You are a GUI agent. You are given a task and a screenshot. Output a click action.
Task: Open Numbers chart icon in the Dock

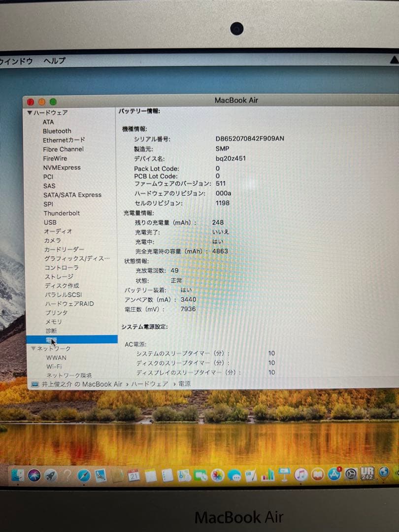[267, 475]
